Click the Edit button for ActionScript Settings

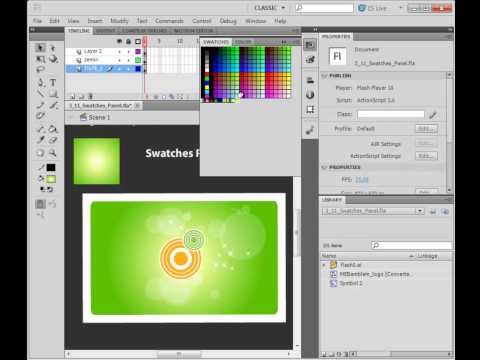(x=426, y=156)
